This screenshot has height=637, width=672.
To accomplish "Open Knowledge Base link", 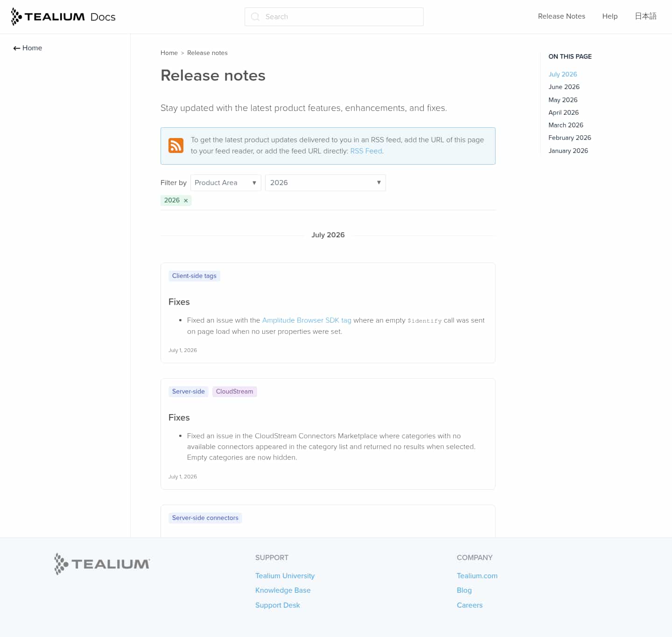I will 283,590.
